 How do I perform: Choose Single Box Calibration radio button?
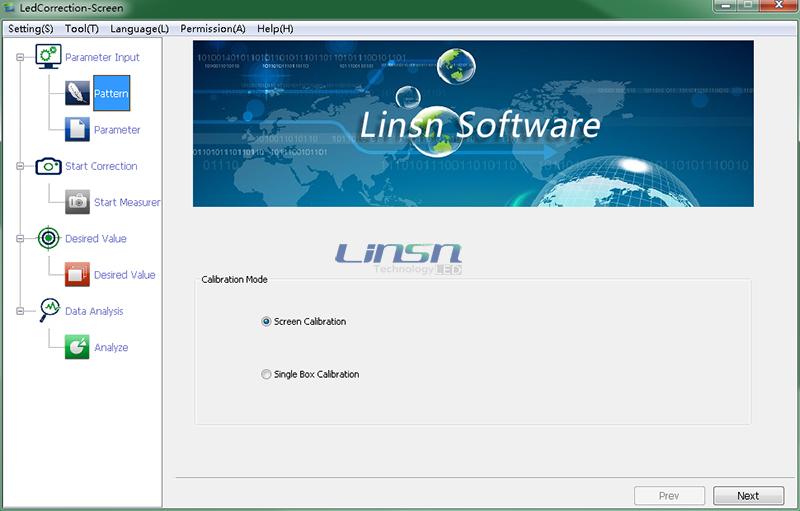tap(266, 374)
